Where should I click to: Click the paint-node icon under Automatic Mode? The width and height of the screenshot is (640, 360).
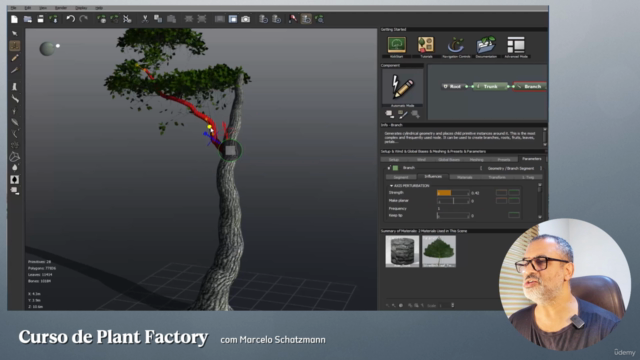click(x=402, y=114)
